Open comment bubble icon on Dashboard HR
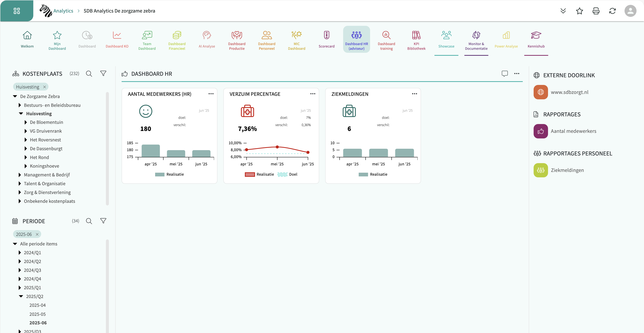Screen dimensions: 644x333 (x=504, y=74)
